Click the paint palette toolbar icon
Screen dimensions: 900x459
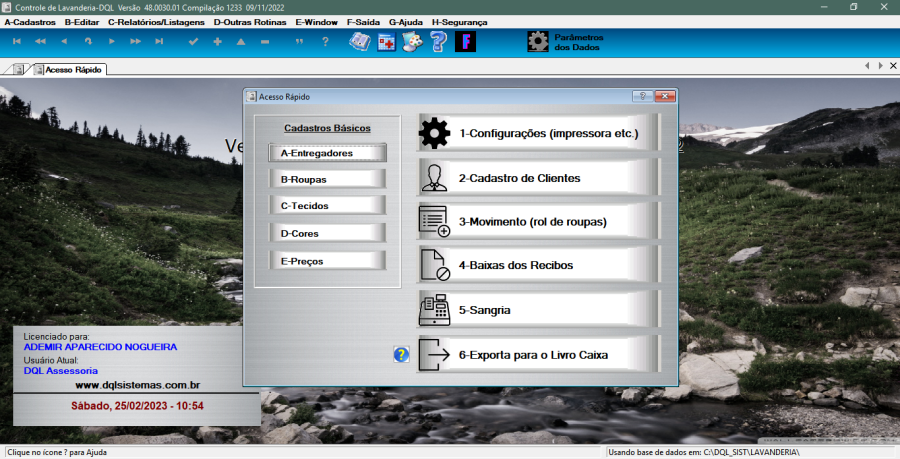point(411,41)
